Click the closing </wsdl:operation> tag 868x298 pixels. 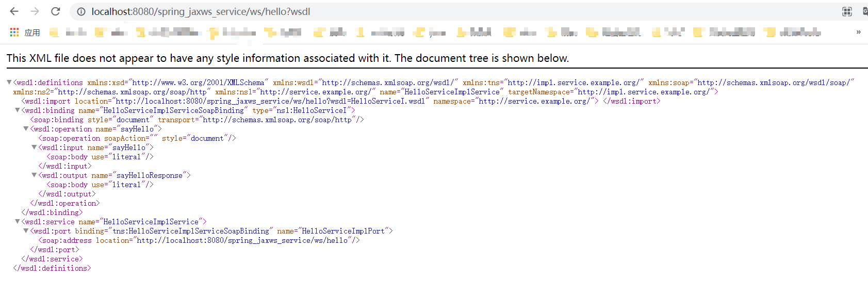[65, 203]
